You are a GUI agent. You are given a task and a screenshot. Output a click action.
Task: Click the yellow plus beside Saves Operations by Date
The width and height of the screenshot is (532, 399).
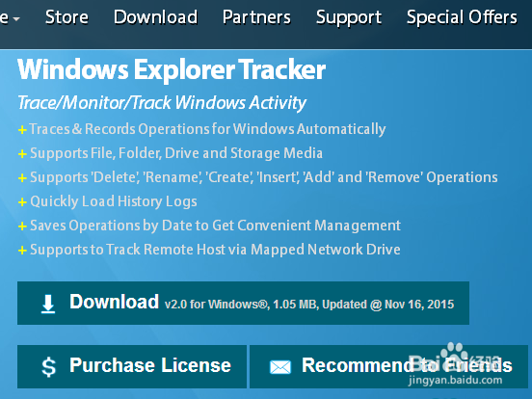point(22,226)
